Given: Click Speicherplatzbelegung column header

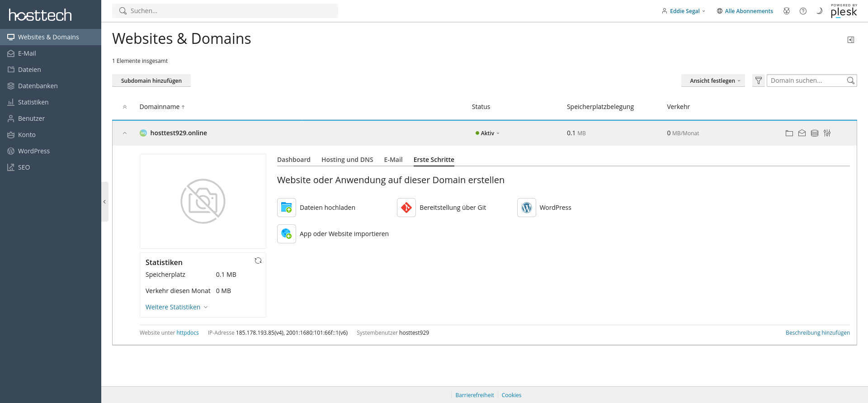Looking at the screenshot, I should tap(600, 107).
